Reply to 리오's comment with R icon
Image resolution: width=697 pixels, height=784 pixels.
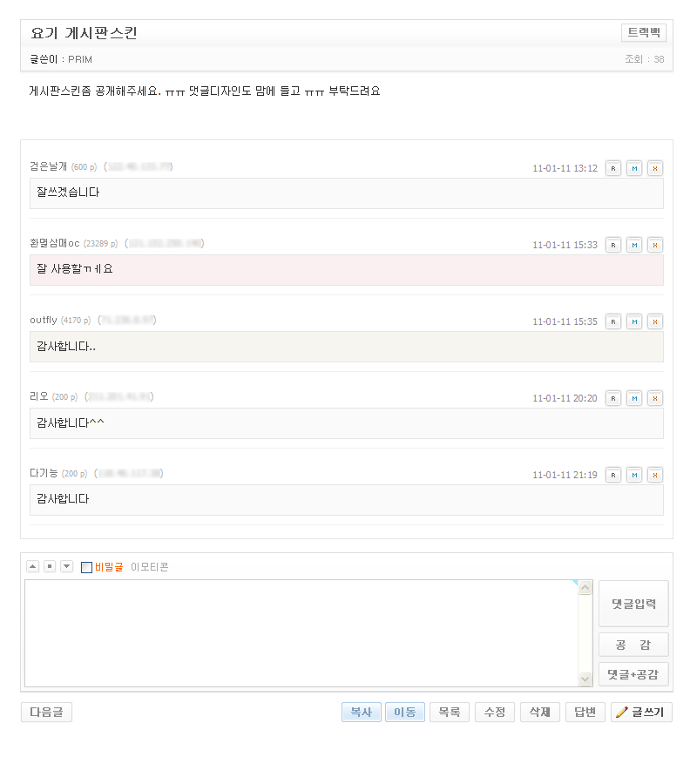click(613, 398)
